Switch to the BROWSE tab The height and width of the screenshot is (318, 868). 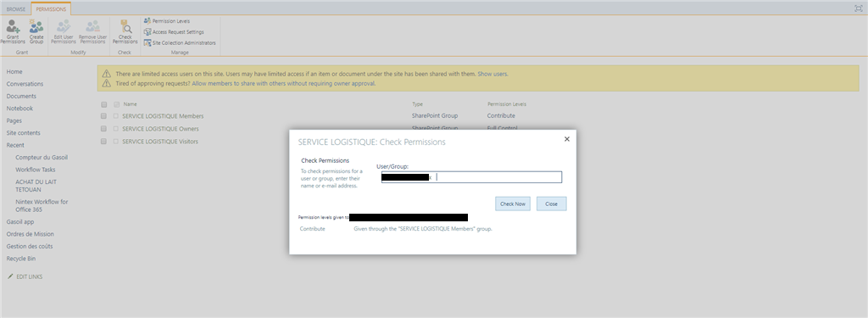pyautogui.click(x=16, y=9)
